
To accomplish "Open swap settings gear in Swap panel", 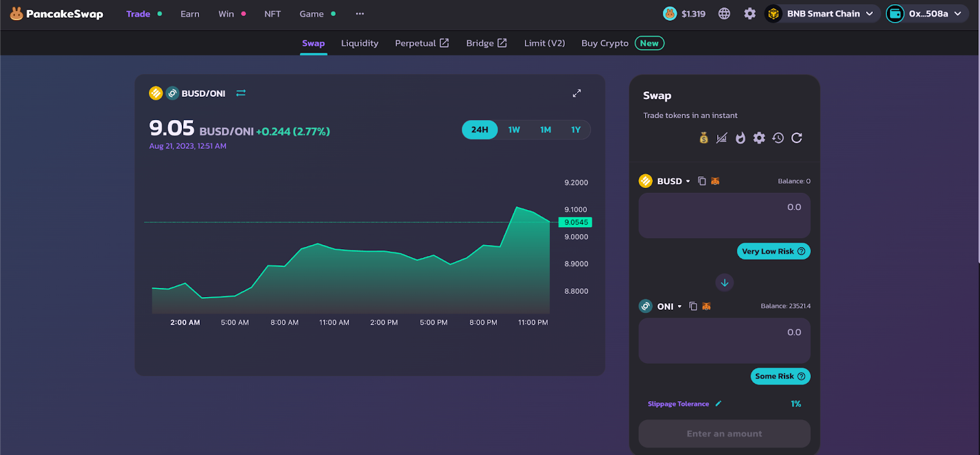I will click(x=759, y=138).
